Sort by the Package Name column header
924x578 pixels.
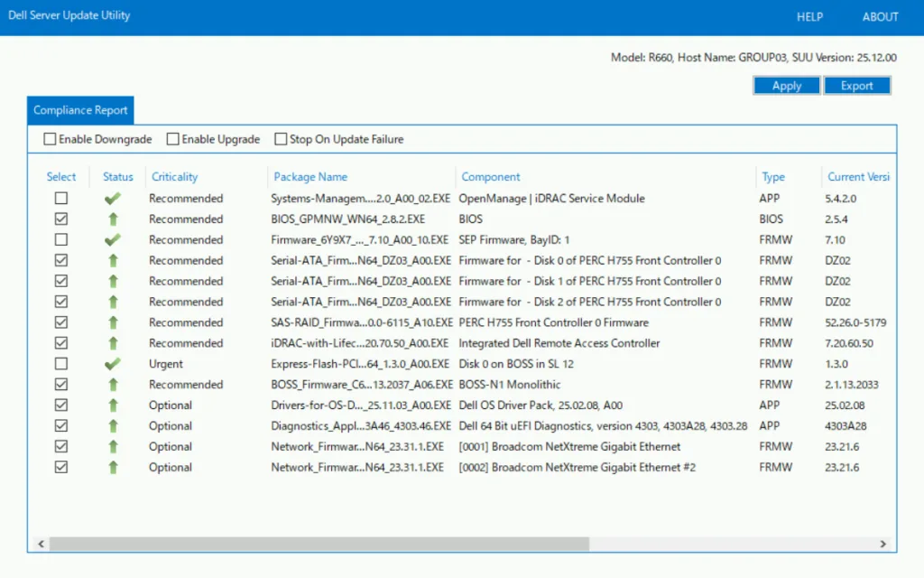pyautogui.click(x=310, y=177)
